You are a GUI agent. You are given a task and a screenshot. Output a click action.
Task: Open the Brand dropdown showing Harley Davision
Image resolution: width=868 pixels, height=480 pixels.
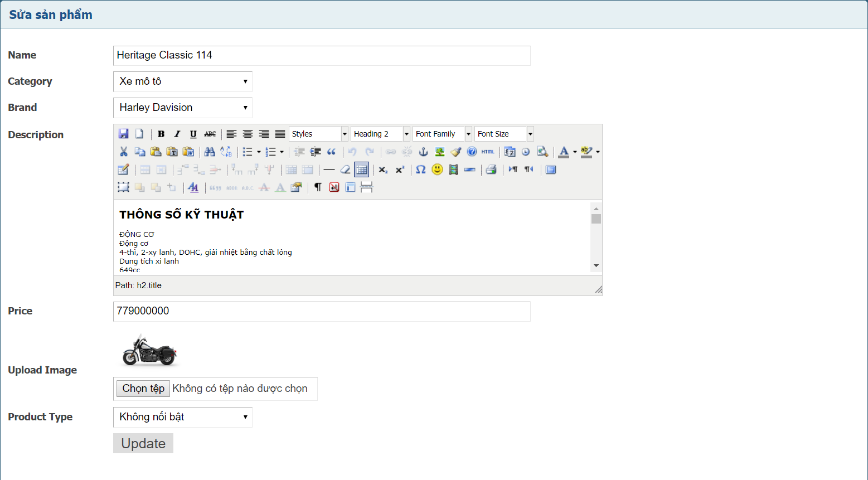click(183, 108)
